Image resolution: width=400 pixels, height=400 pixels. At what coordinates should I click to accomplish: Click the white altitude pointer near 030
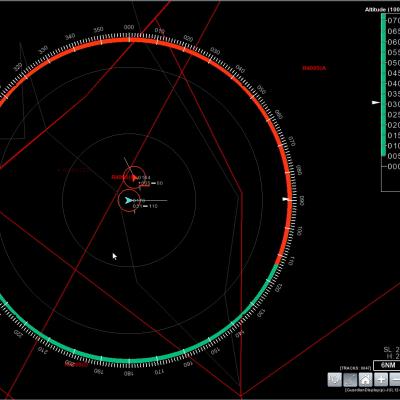376,103
